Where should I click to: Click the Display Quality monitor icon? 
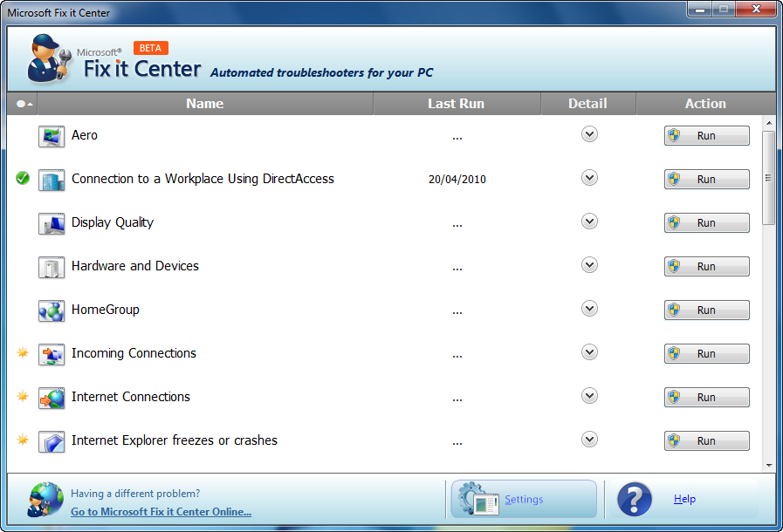tap(52, 223)
